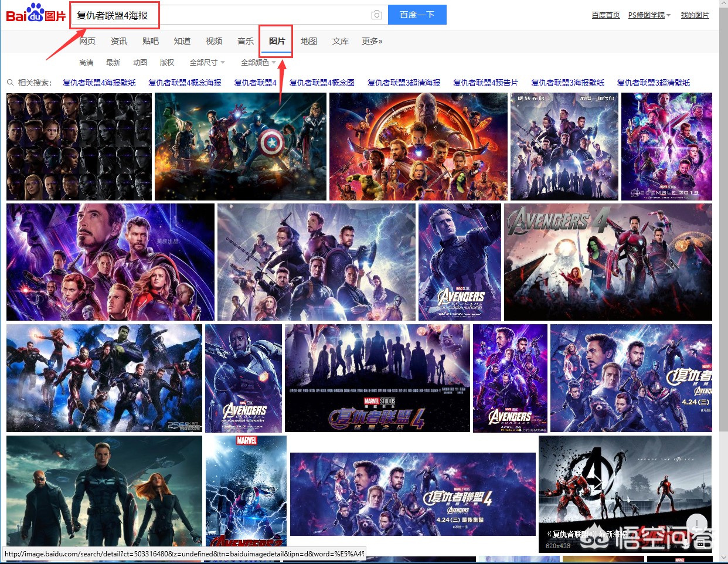Open the third-row 4.24(三) team poster thumbnail

coord(631,378)
